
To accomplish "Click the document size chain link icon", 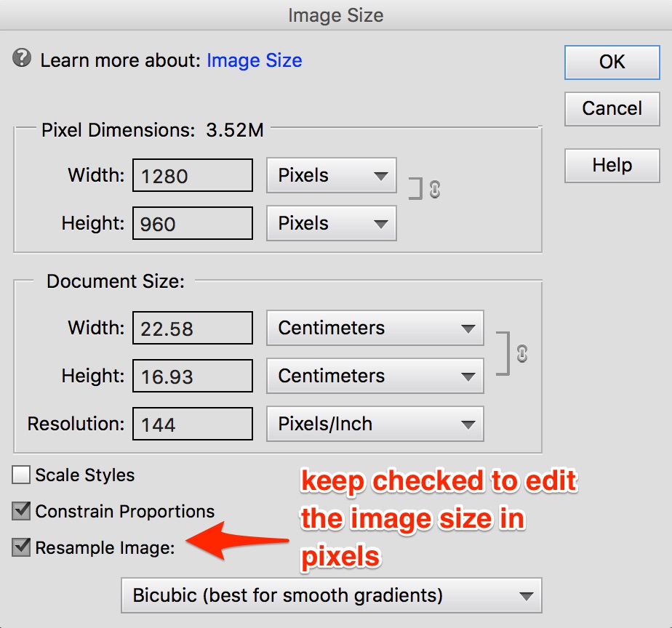I will (x=521, y=354).
